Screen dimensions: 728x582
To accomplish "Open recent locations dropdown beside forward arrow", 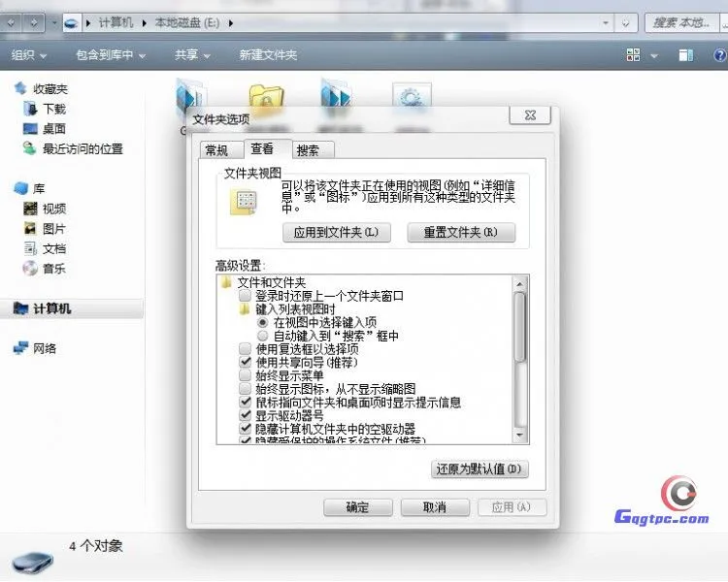I will pyautogui.click(x=53, y=22).
